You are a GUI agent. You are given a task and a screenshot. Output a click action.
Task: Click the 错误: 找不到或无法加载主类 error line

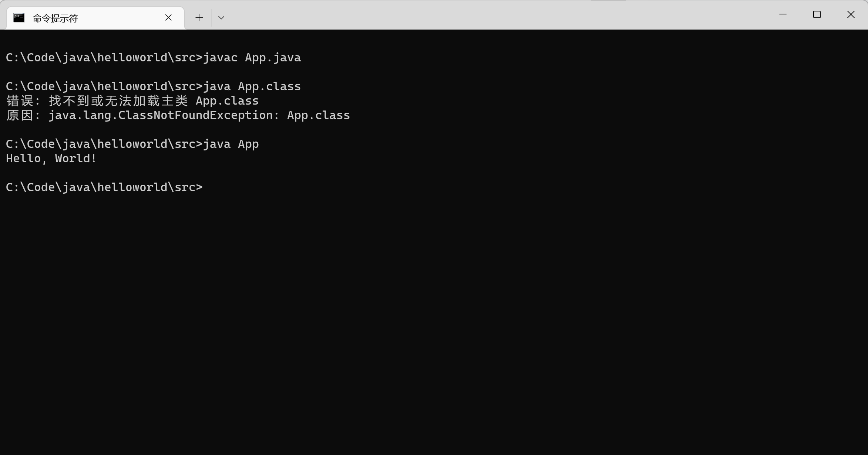[x=132, y=101]
